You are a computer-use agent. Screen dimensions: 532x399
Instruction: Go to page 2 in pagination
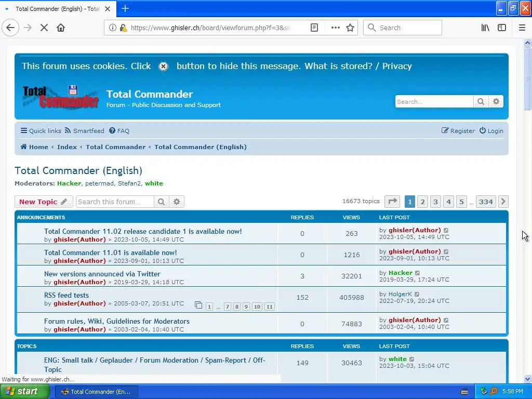422,202
